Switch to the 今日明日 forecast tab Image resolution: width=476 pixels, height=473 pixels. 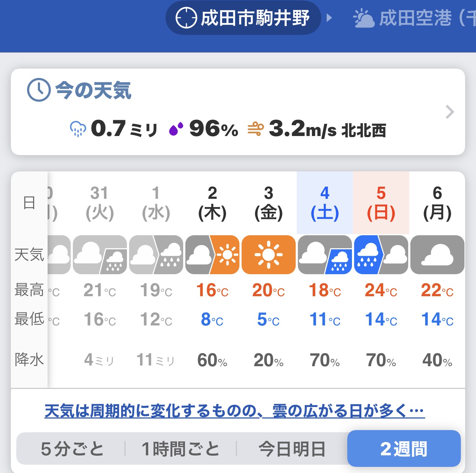coord(292,449)
